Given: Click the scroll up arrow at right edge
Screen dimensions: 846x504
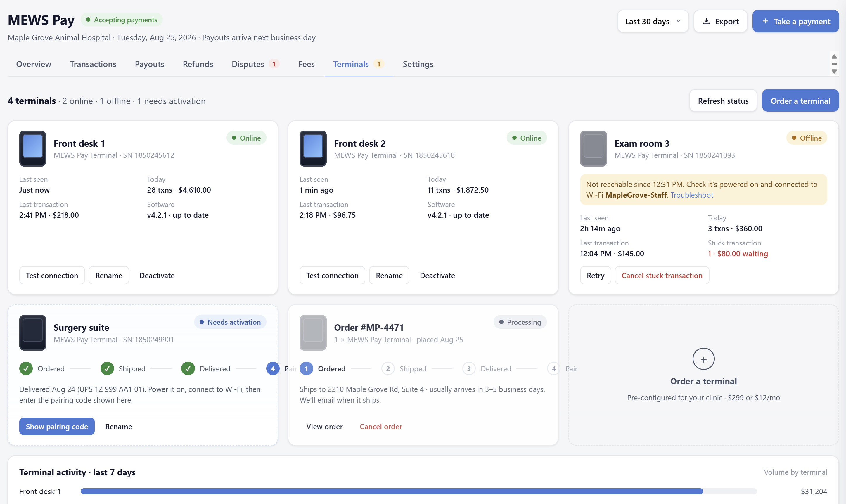Looking at the screenshot, I should (834, 56).
